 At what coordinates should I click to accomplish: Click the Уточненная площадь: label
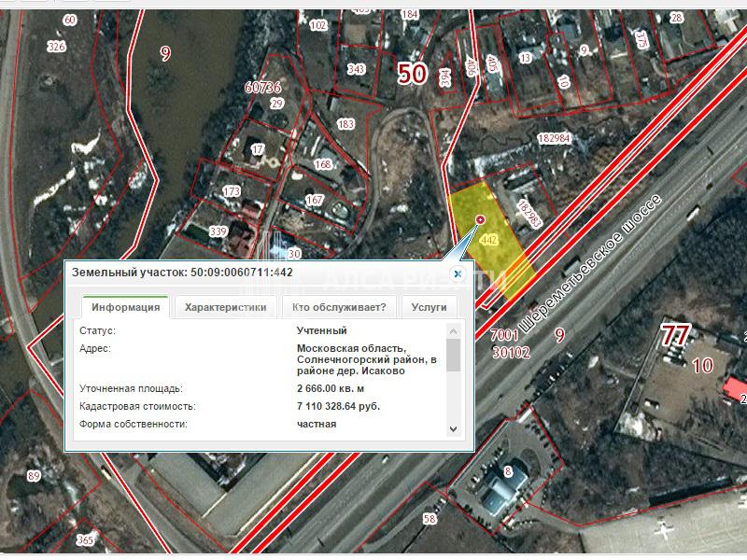tap(131, 388)
